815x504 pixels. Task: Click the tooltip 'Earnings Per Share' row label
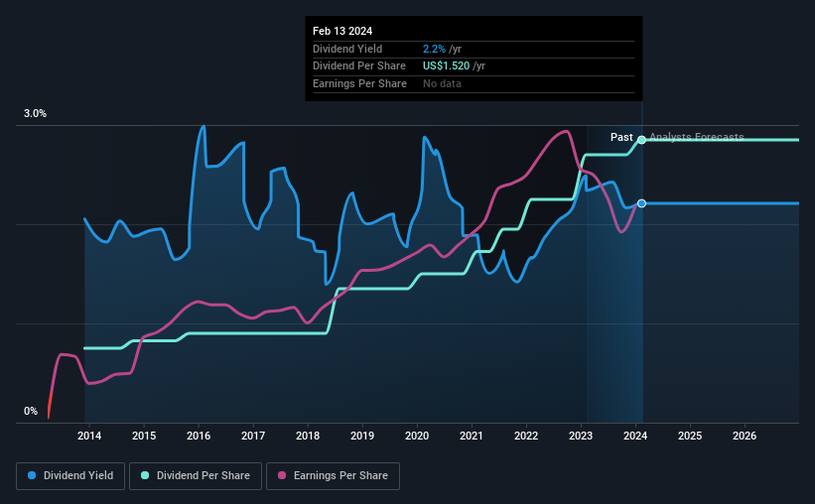tap(359, 83)
